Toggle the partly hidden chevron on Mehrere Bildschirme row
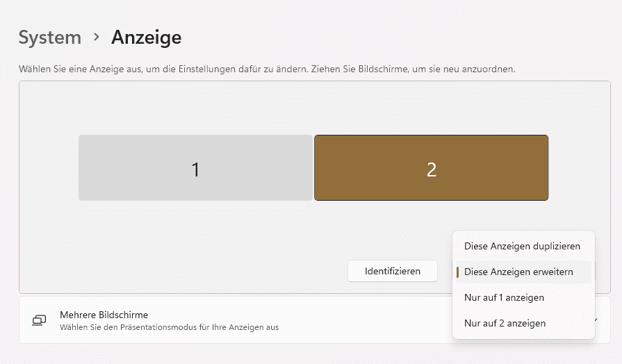Viewport: 622px width, 364px height. [x=596, y=320]
